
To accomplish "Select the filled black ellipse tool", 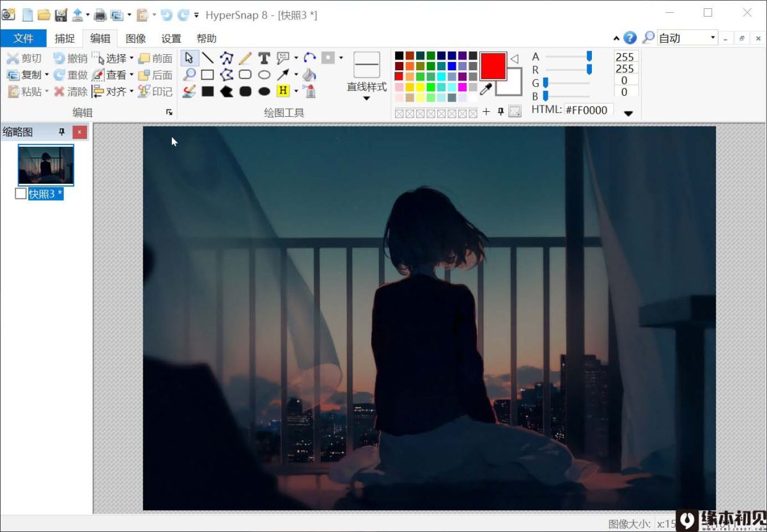I will [264, 91].
